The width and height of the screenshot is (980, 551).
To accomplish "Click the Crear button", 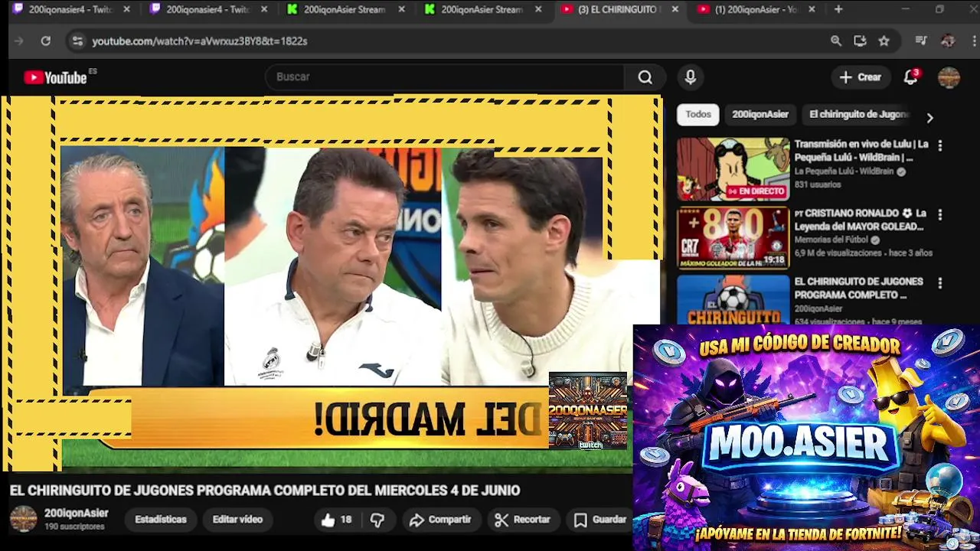I will 861,77.
